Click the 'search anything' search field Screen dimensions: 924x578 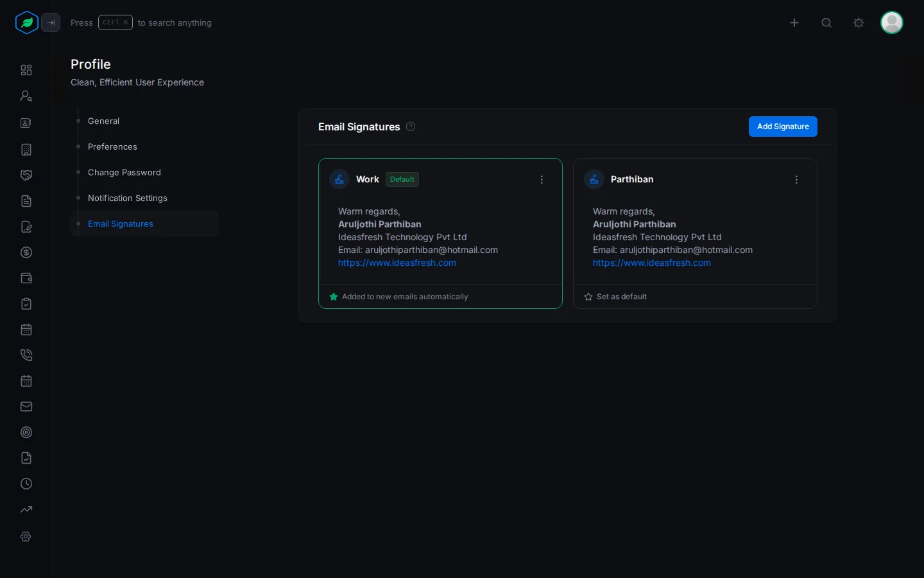tap(141, 22)
